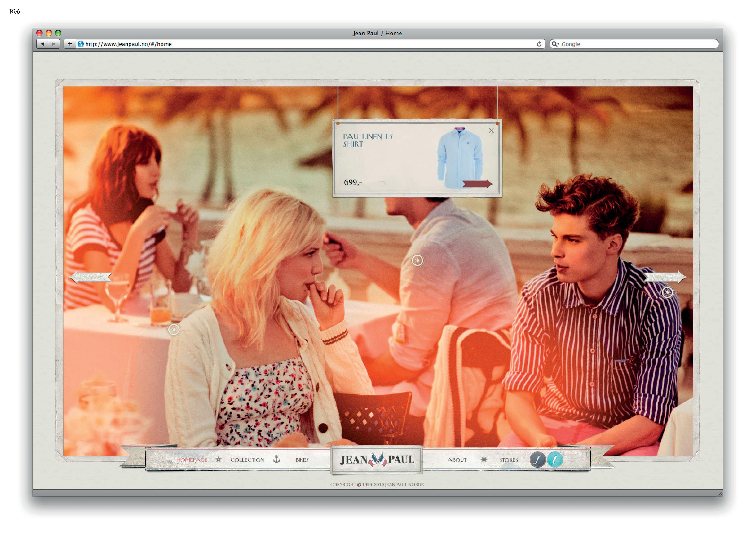Screen dimensions: 756x535
Task: Click the red arrow on the shirt popup
Action: [477, 184]
